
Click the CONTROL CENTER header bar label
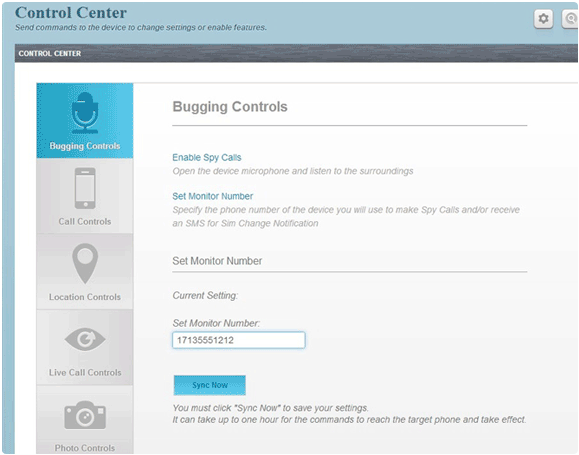[50, 54]
